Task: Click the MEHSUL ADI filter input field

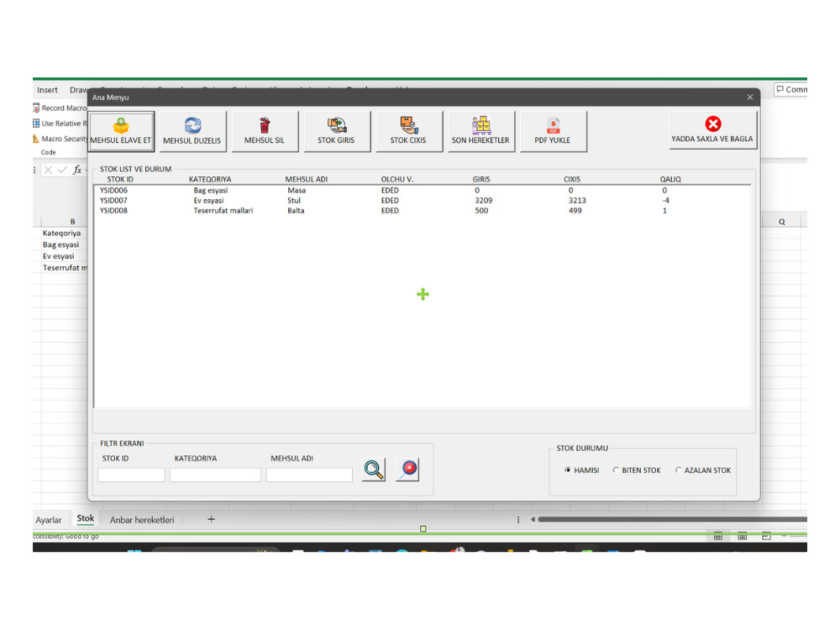Action: (309, 475)
